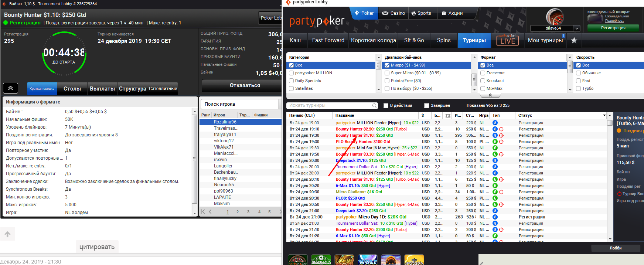Viewport: 644px width, 265px height.
Task: Click the цитировать button
Action: (97, 247)
